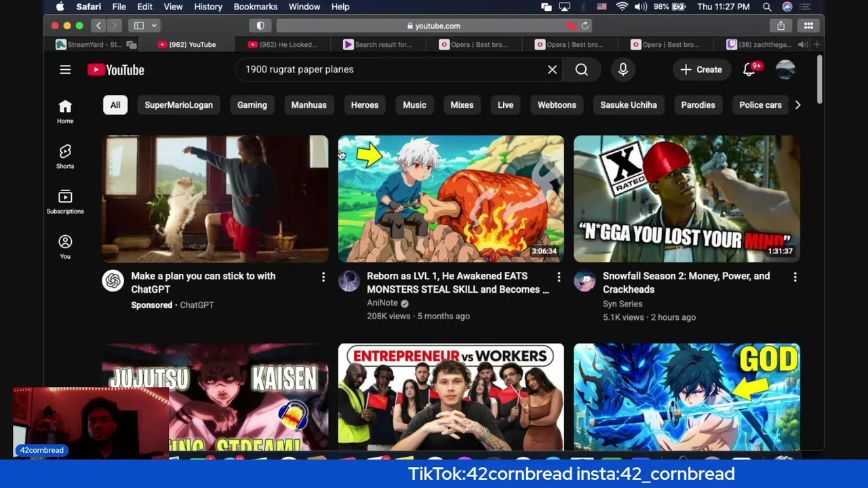Start voice search with microphone icon
Image resolution: width=868 pixels, height=488 pixels.
click(623, 69)
